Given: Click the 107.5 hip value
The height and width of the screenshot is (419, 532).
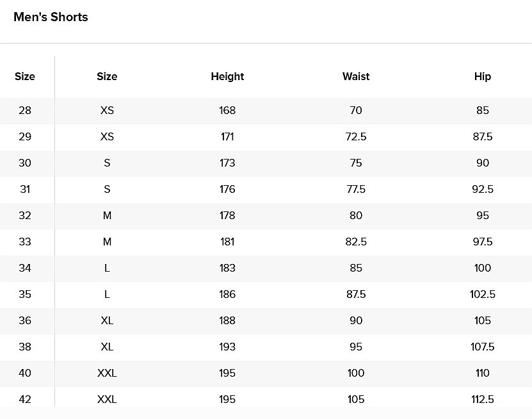Looking at the screenshot, I should click(483, 347).
